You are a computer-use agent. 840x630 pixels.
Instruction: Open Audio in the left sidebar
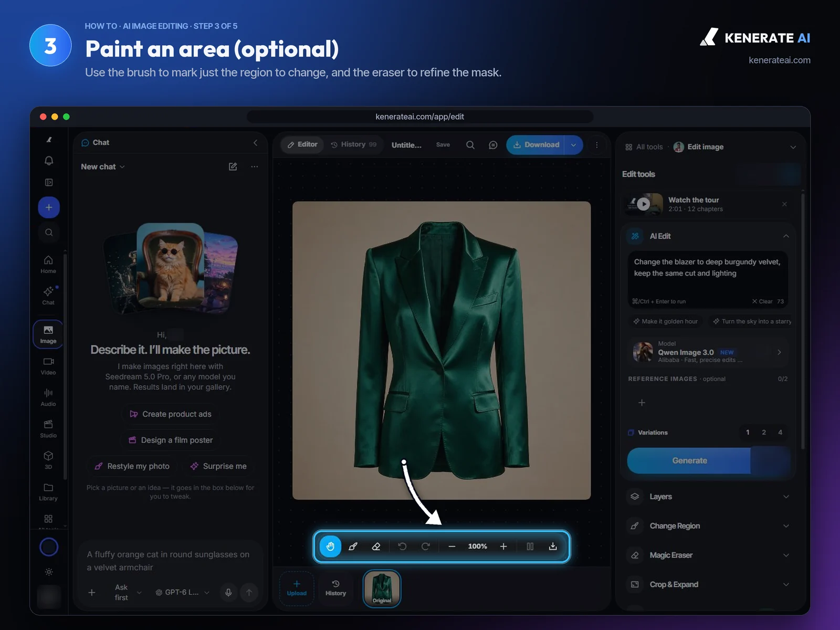[48, 397]
